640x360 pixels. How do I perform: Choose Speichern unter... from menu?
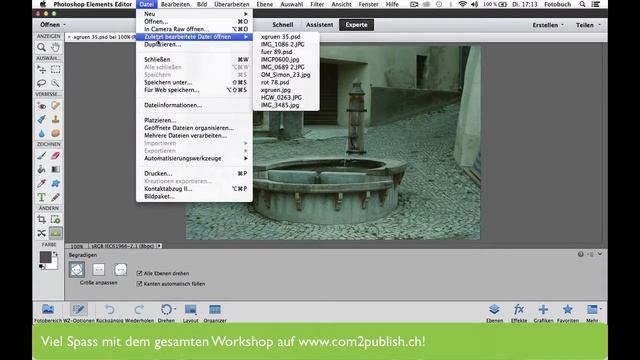pos(194,82)
